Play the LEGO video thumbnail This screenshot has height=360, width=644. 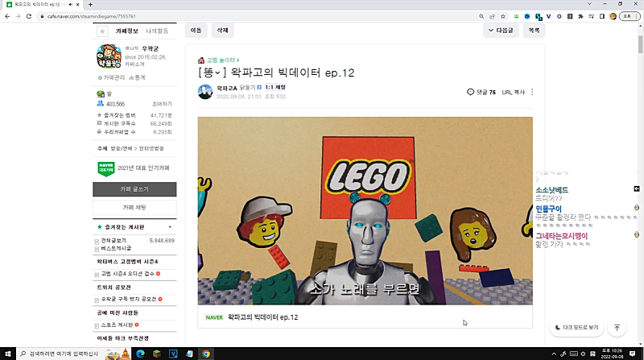click(365, 210)
